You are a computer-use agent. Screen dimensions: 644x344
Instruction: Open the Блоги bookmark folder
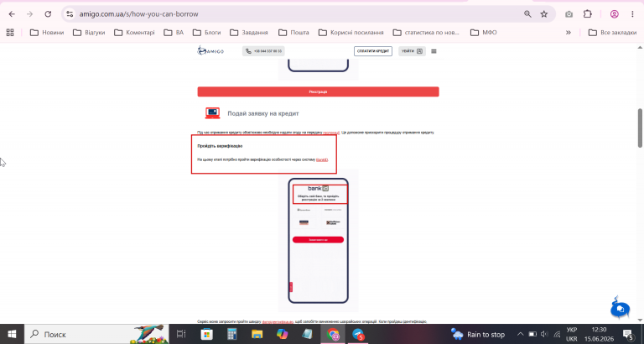[206, 33]
